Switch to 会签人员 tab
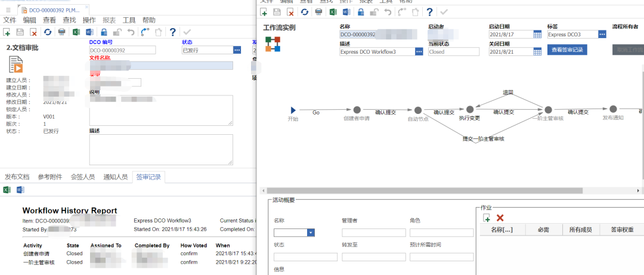The height and width of the screenshot is (275, 644). 83,177
